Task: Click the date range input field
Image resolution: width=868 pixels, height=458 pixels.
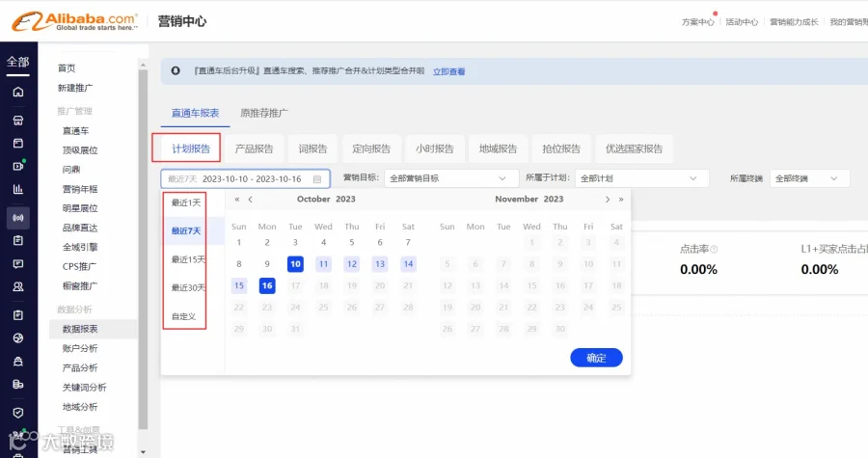Action: (245, 178)
